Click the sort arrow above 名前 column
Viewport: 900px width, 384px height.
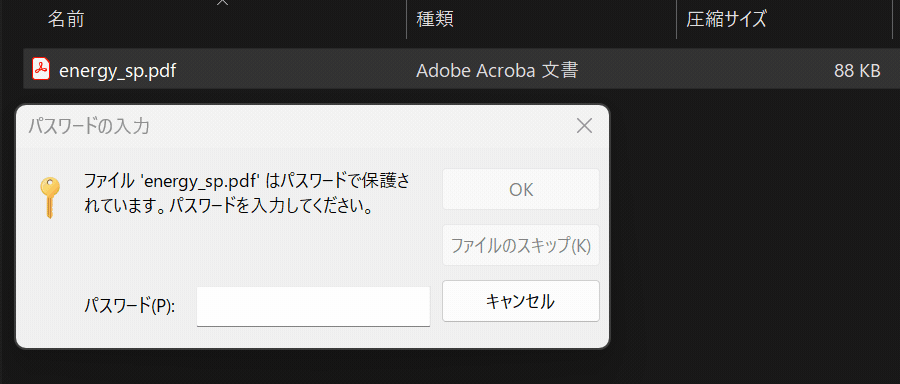(223, 2)
